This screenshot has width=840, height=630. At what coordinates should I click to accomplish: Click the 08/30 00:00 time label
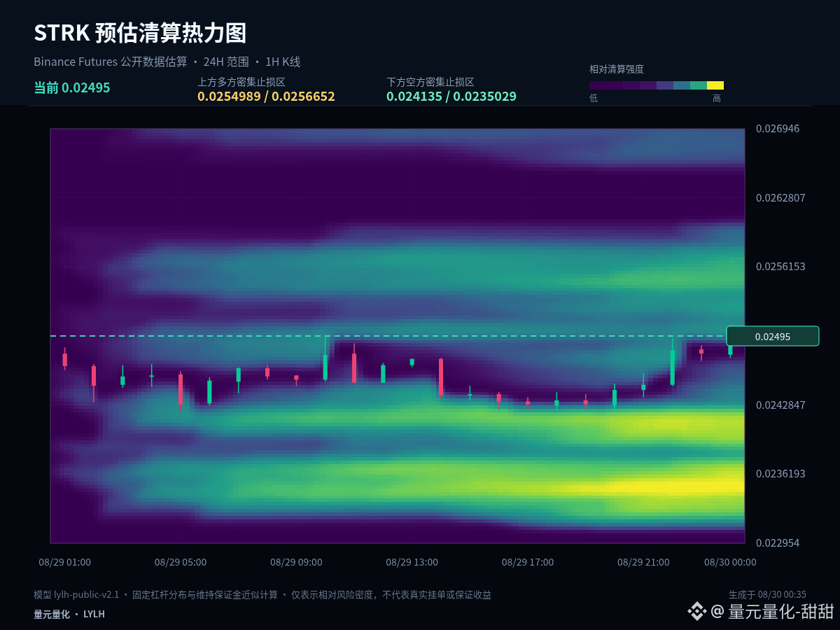click(730, 562)
